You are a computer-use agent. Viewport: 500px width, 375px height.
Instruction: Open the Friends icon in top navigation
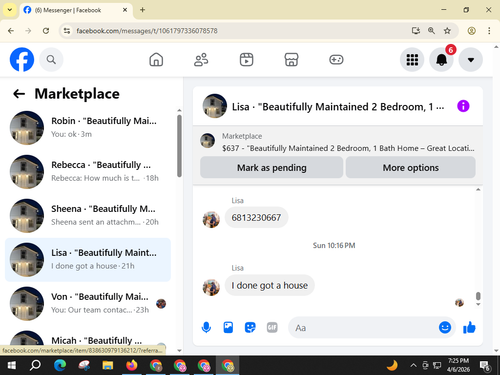tap(201, 60)
